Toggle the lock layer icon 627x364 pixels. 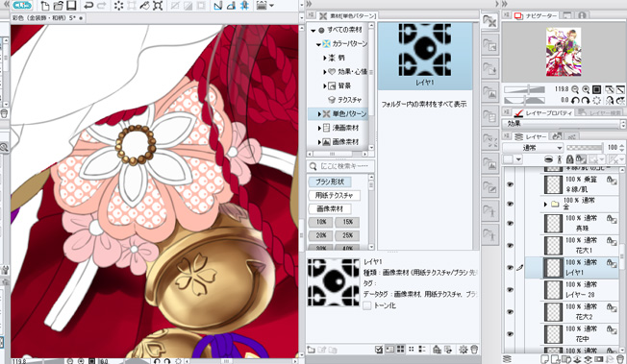[570, 159]
